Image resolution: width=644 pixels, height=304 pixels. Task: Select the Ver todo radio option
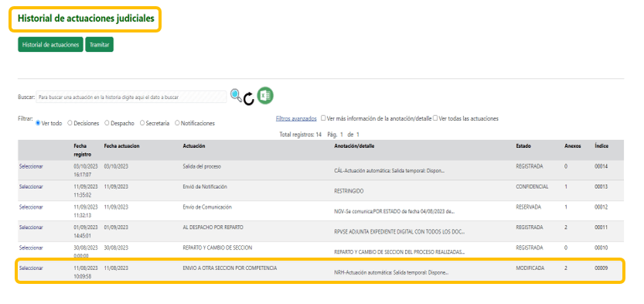(x=38, y=123)
